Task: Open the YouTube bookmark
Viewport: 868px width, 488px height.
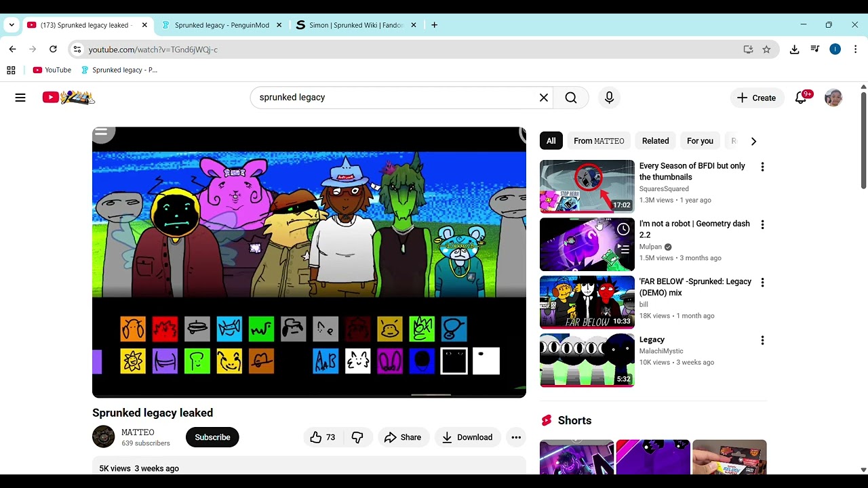Action: pyautogui.click(x=52, y=70)
